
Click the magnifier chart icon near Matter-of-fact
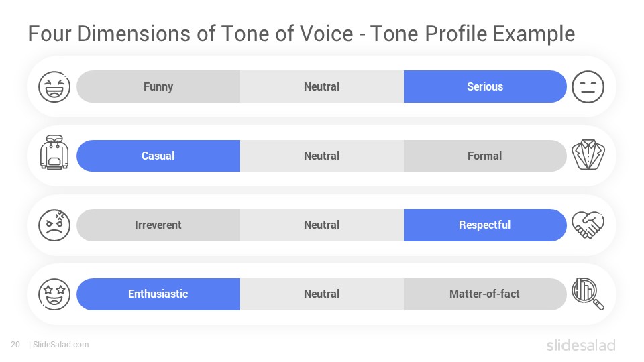(588, 294)
